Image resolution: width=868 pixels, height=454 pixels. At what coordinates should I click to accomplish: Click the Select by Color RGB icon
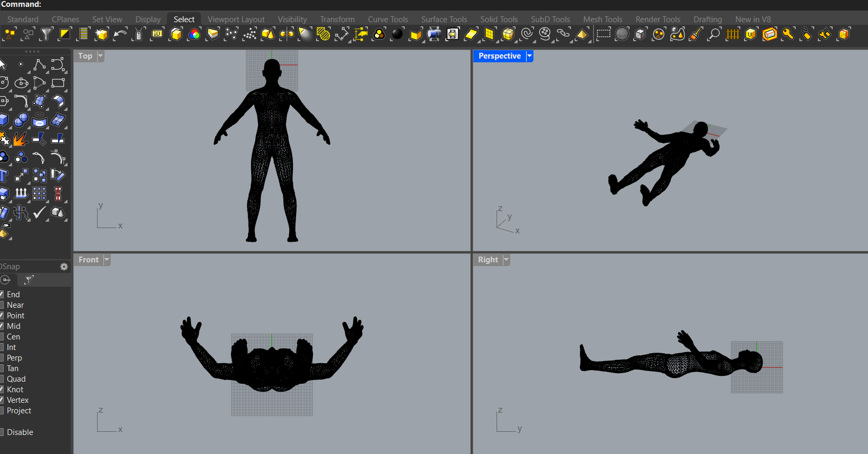[x=195, y=34]
